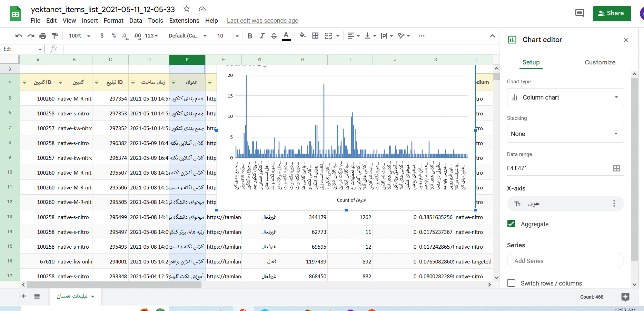
Task: Switch to the Setup tab
Action: [531, 62]
